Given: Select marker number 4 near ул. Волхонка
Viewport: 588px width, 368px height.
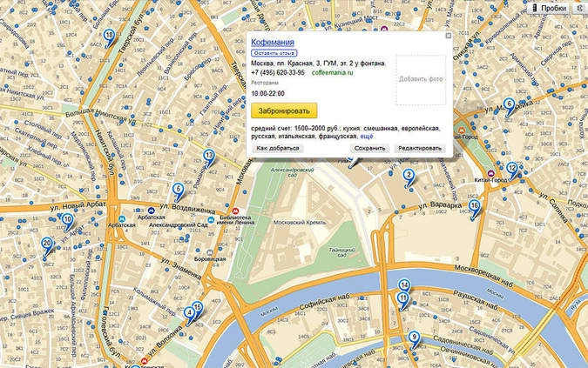Looking at the screenshot, I should coord(190,313).
